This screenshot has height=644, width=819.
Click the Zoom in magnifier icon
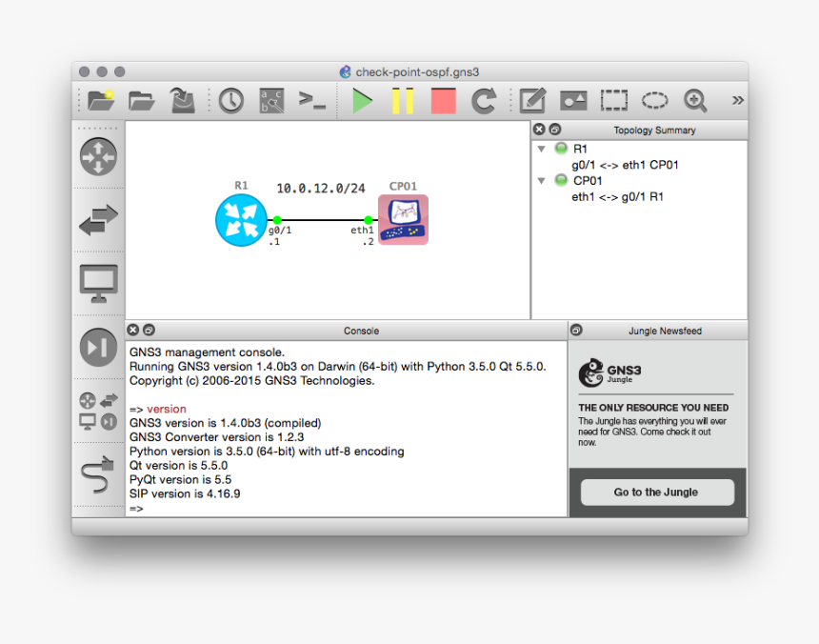(695, 100)
